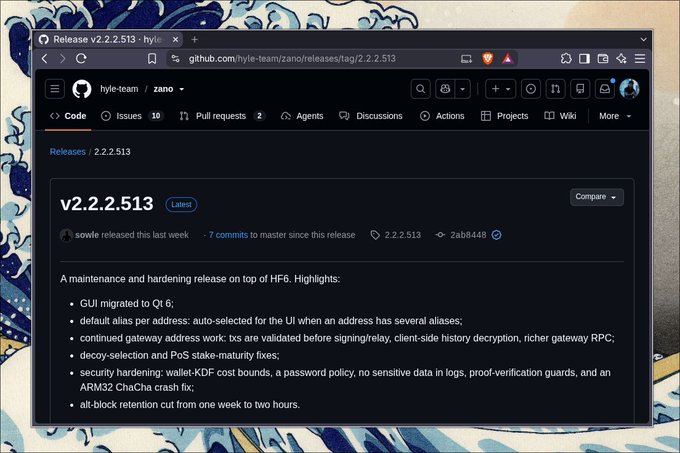Open the browser hamburger menu
This screenshot has height=453, width=680.
point(640,59)
